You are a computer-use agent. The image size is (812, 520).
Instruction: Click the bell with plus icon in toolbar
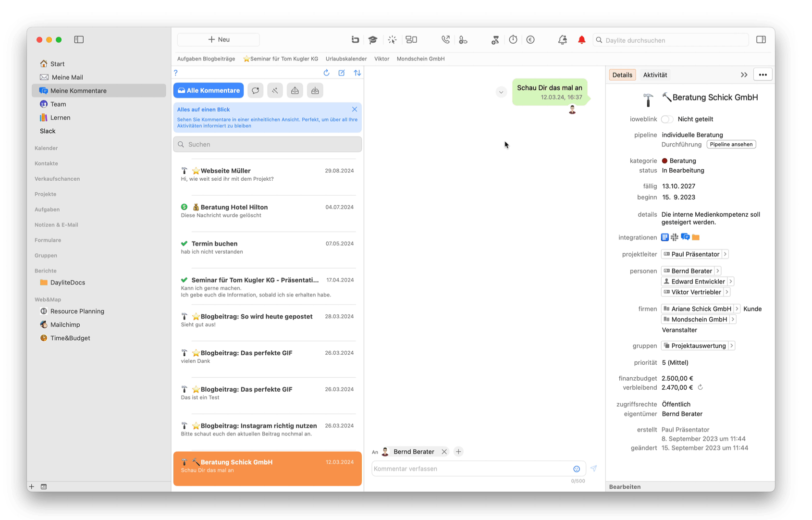562,40
